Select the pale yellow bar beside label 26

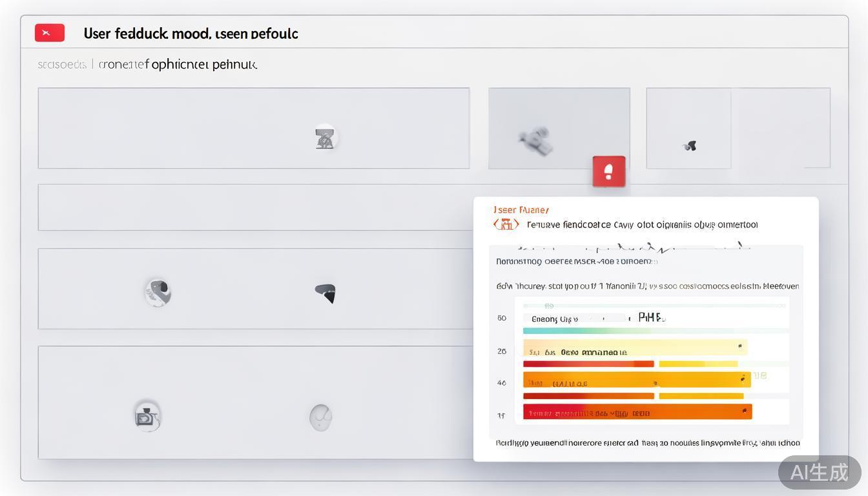click(635, 347)
